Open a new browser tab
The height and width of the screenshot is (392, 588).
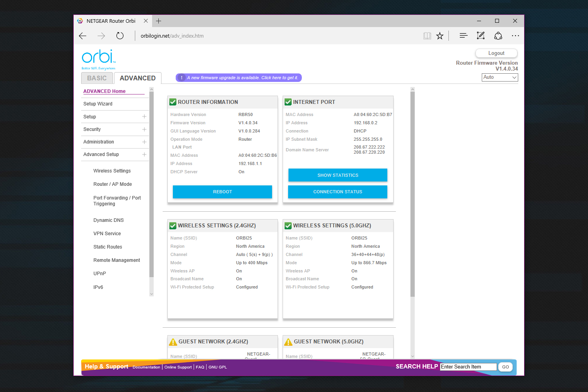coord(158,21)
